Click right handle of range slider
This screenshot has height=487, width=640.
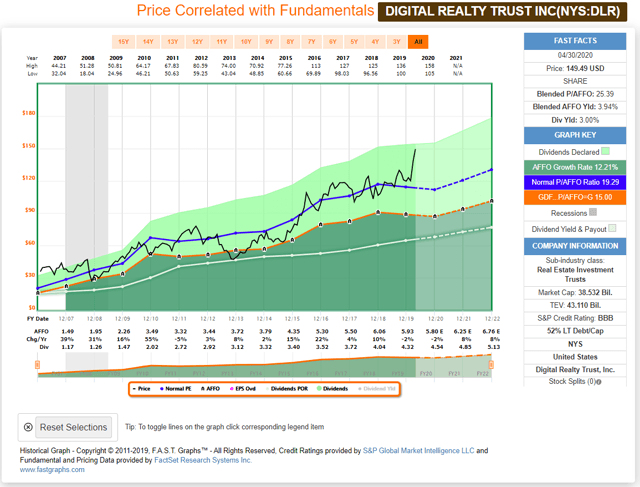click(491, 364)
